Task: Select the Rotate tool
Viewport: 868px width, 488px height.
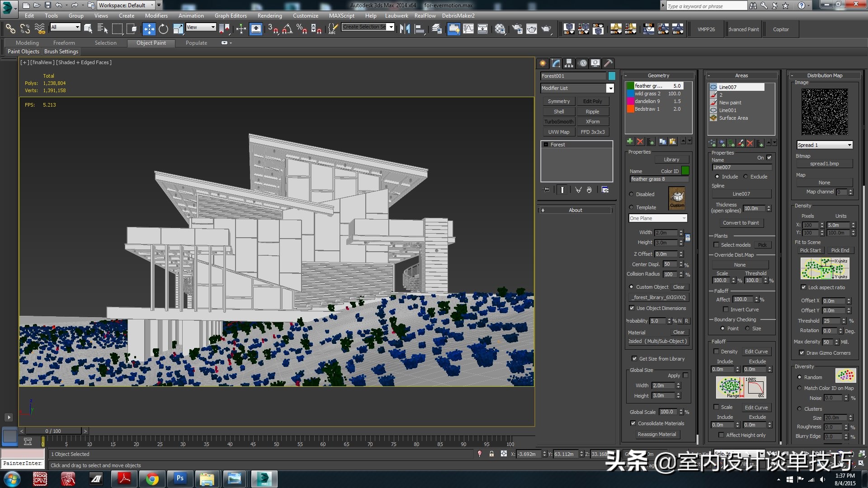Action: coord(163,29)
